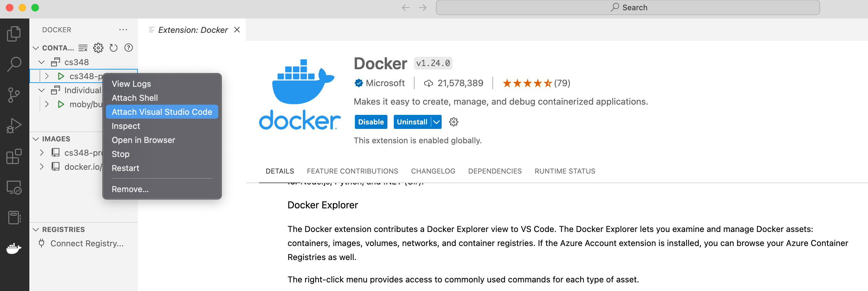Image resolution: width=868 pixels, height=291 pixels.
Task: Go back with the left arrow
Action: [406, 7]
